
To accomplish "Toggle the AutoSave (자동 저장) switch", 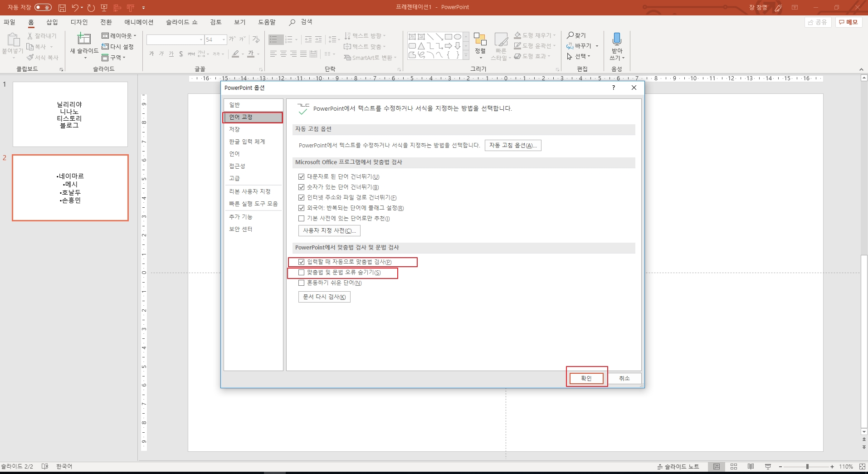I will pos(43,7).
